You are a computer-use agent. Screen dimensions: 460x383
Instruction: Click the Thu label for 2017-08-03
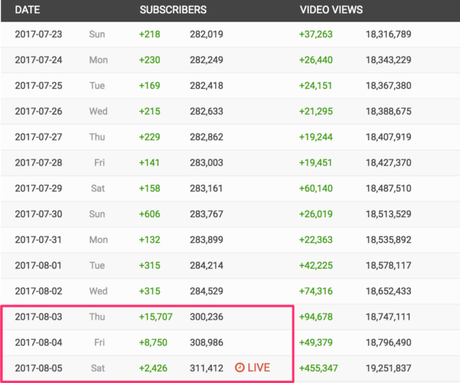[x=97, y=317]
